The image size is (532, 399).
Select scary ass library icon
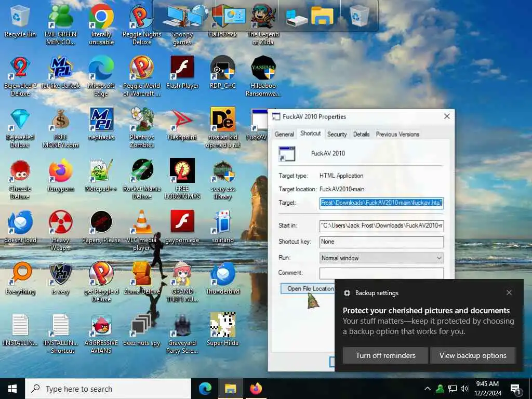(x=222, y=180)
